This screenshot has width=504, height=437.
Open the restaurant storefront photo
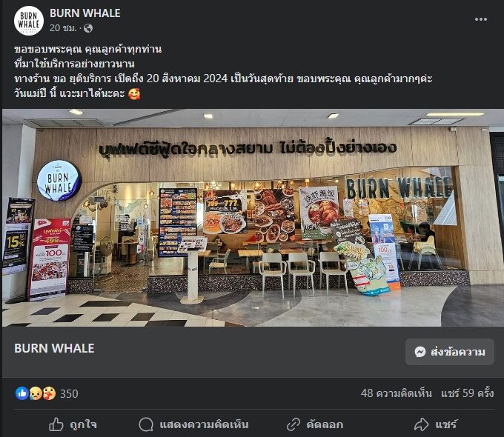click(x=253, y=218)
